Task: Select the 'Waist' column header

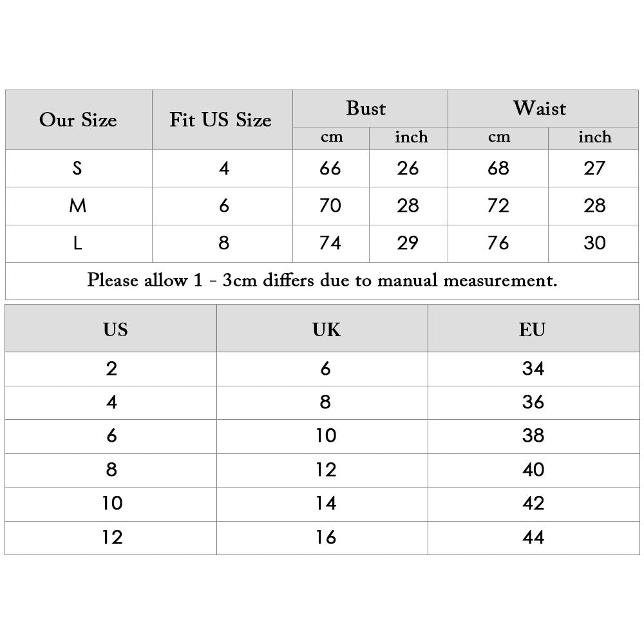Action: tap(539, 109)
